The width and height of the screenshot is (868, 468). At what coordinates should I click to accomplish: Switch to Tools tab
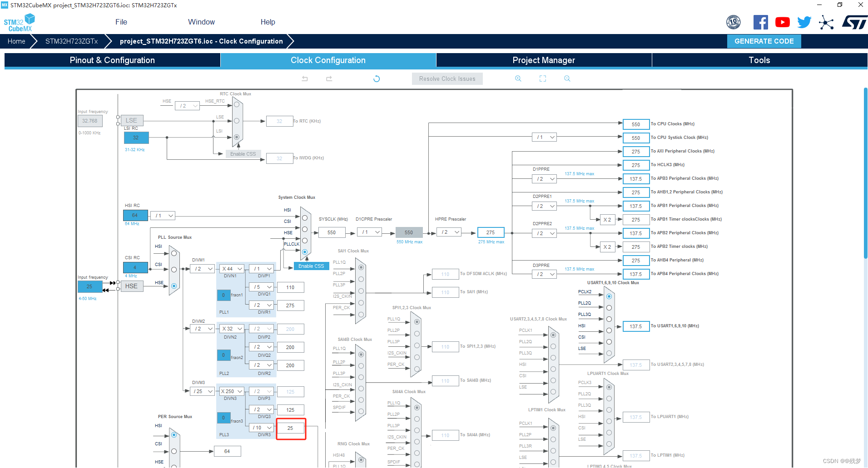coord(759,60)
